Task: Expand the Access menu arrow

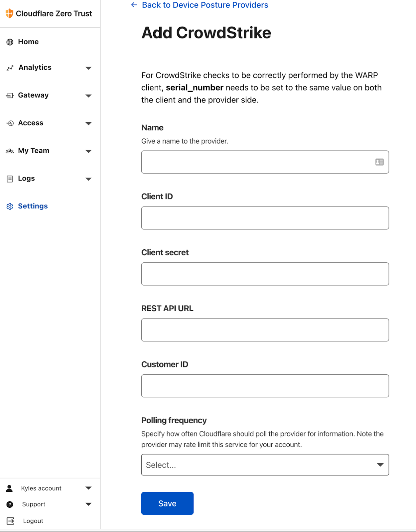Action: (x=88, y=124)
